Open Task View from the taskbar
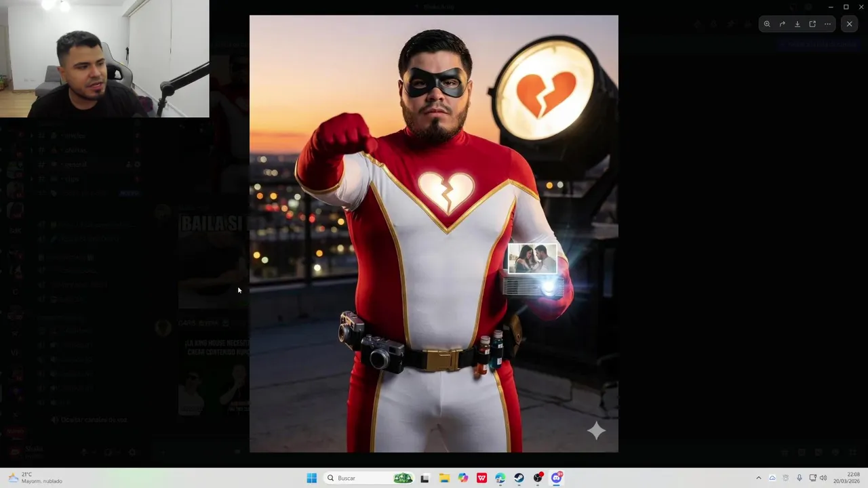The image size is (868, 488). tap(425, 478)
